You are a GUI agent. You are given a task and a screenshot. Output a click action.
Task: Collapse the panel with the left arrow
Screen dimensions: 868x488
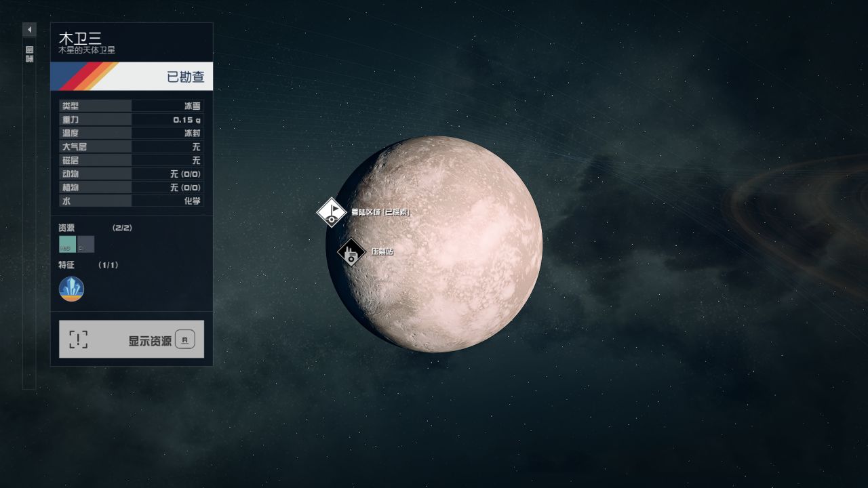pos(29,29)
